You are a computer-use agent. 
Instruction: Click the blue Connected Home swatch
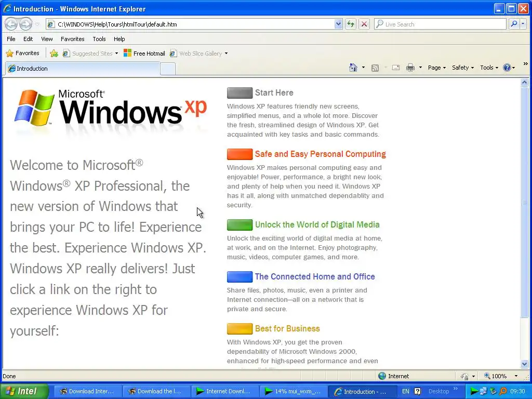[x=240, y=277]
